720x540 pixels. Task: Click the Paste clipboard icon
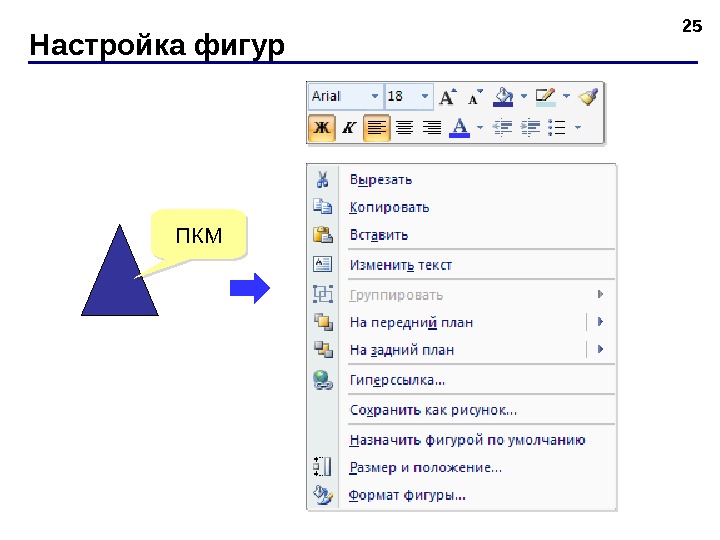coord(322,235)
